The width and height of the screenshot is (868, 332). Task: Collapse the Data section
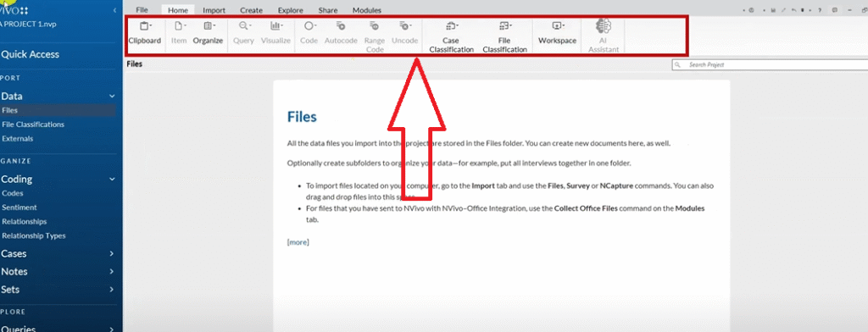point(112,97)
